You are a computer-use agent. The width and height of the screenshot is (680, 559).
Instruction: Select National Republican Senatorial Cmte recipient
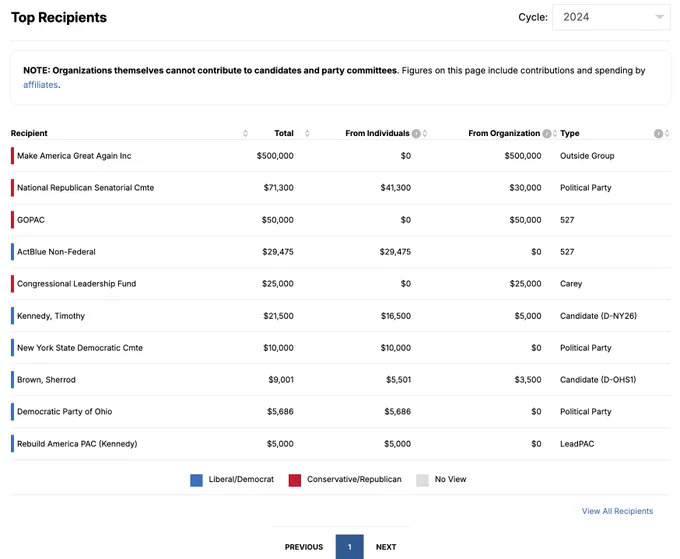[x=85, y=188]
